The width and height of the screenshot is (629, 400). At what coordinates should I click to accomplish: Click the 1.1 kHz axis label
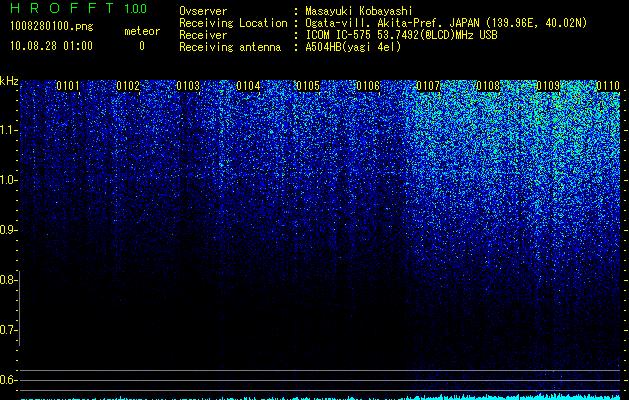click(x=8, y=130)
